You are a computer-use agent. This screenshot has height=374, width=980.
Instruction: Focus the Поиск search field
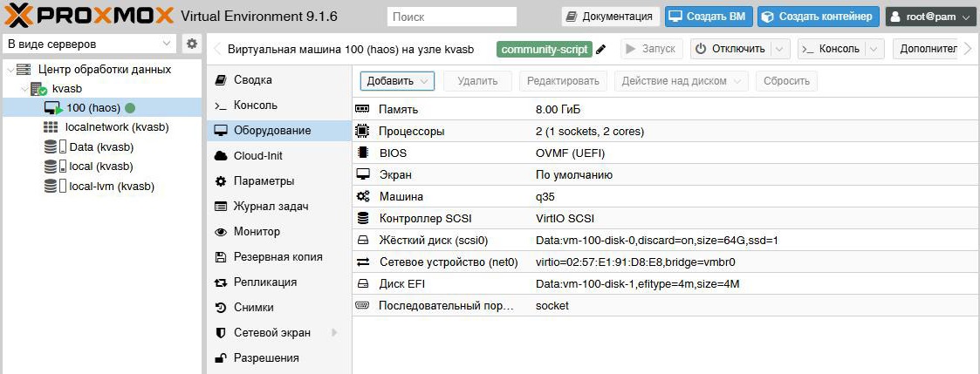click(x=452, y=17)
